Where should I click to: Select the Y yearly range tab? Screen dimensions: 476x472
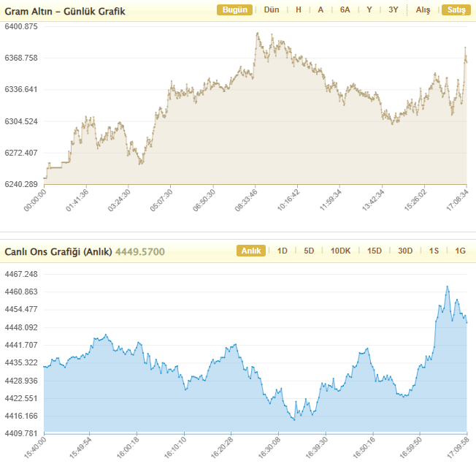[x=369, y=10]
